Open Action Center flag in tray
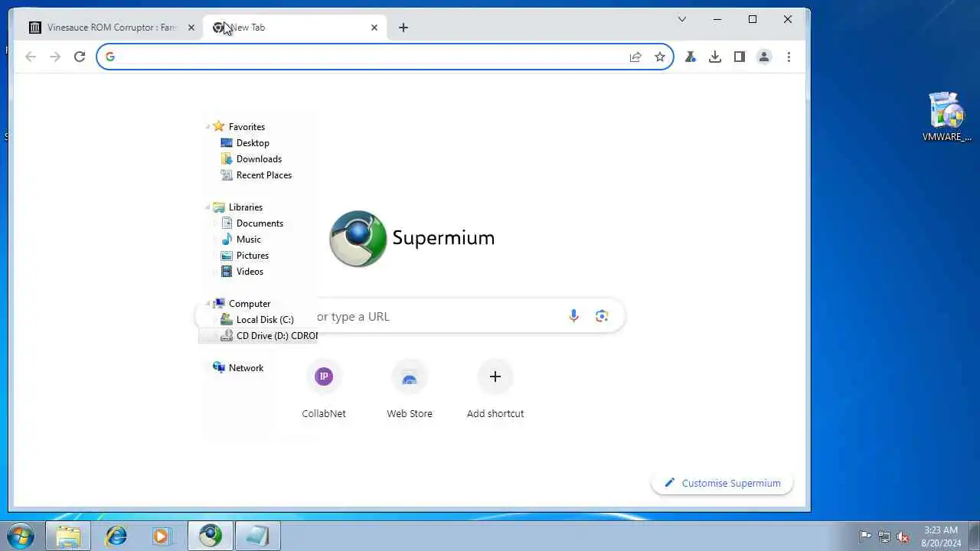This screenshot has width=980, height=551. coord(865,536)
